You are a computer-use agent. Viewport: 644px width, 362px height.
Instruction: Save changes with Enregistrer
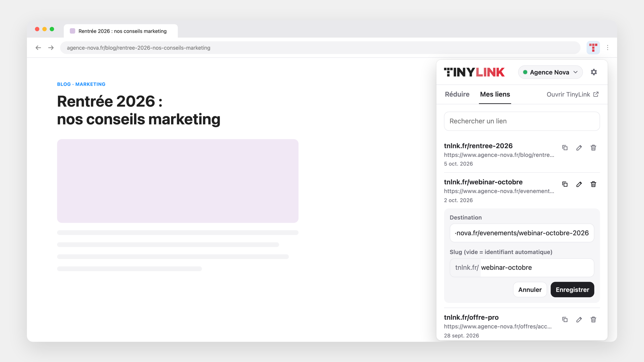[572, 290]
